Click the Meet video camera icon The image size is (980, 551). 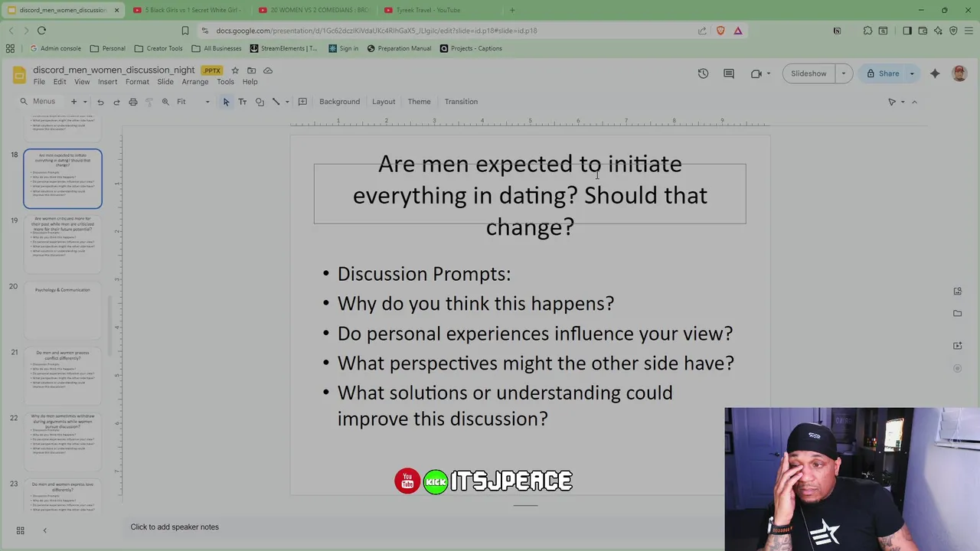pyautogui.click(x=756, y=73)
